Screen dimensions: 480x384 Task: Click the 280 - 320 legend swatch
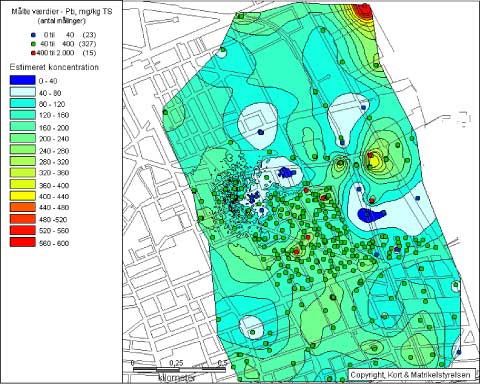(22, 161)
